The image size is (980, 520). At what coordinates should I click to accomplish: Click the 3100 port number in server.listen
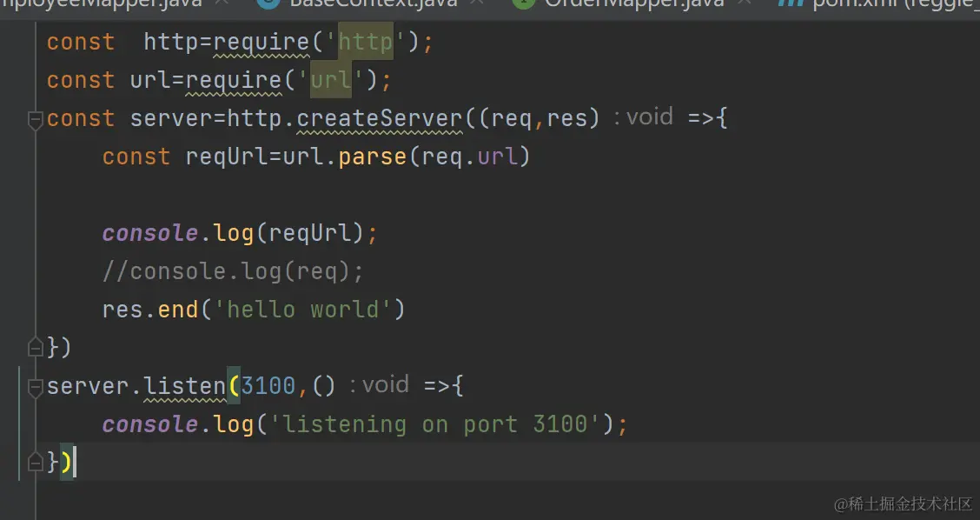tap(268, 386)
